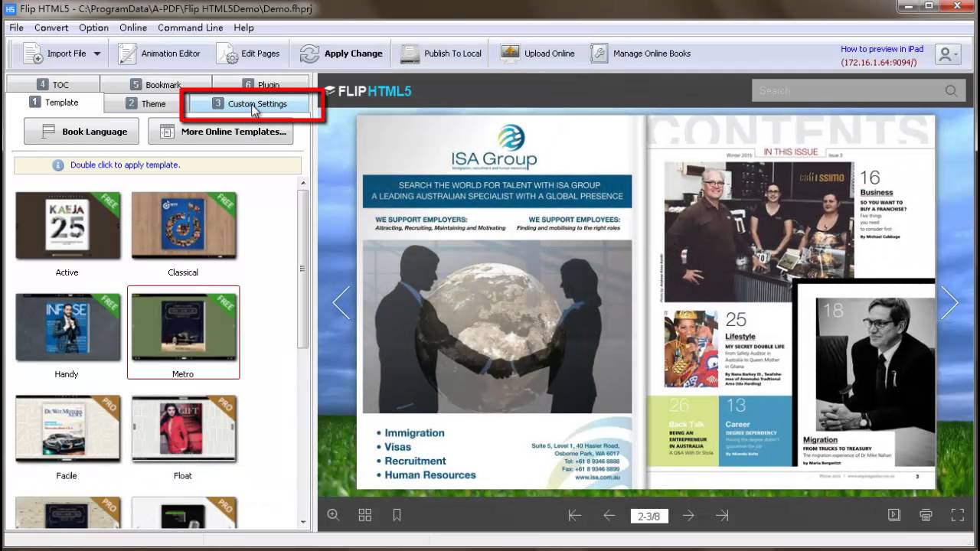980x551 pixels.
Task: Click the FlipHTML5 logo
Action: point(368,91)
